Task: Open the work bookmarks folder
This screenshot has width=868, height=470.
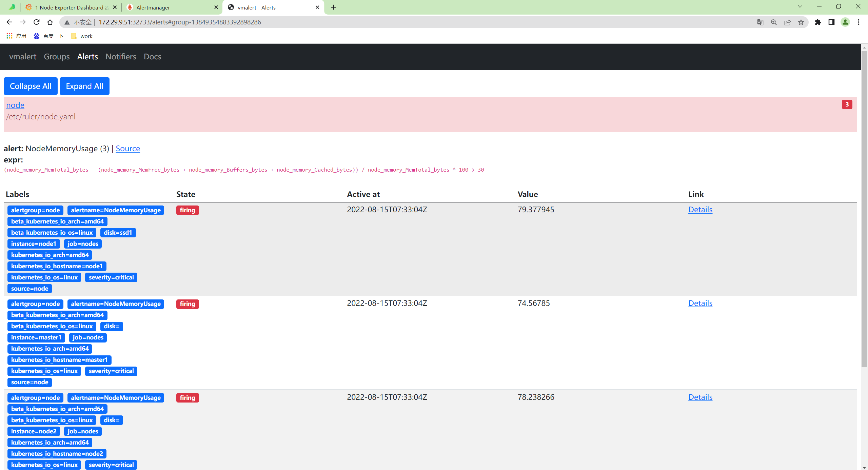Action: click(x=81, y=36)
